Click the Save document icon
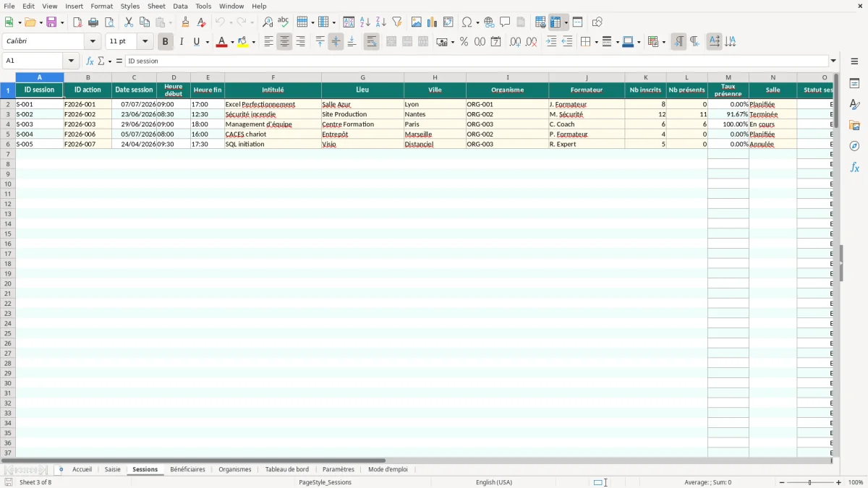The image size is (868, 488). (x=51, y=22)
